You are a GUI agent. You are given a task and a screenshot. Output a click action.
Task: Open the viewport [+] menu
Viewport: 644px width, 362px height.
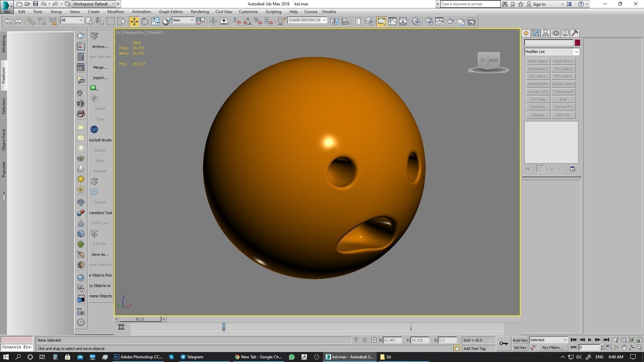point(119,33)
